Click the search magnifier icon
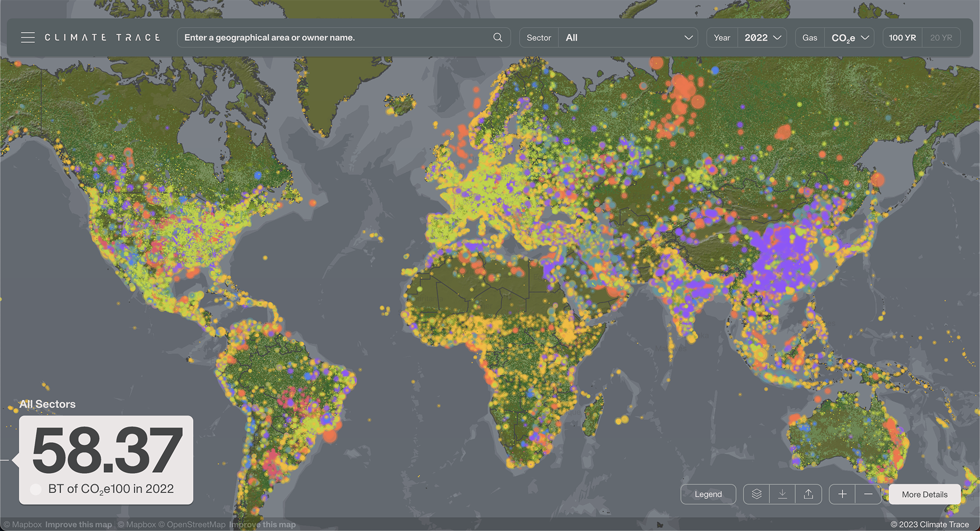980x531 pixels. coord(498,37)
